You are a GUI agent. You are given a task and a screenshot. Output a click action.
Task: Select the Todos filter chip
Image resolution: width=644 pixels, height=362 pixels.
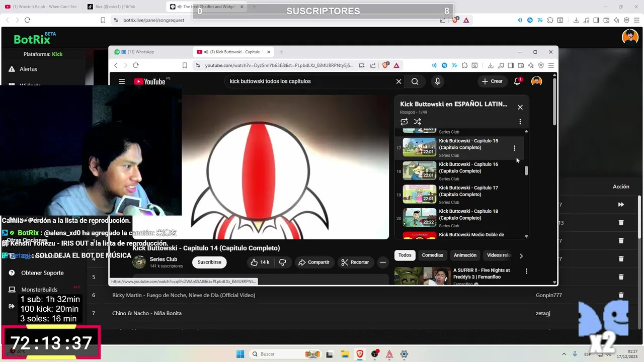pos(405,255)
